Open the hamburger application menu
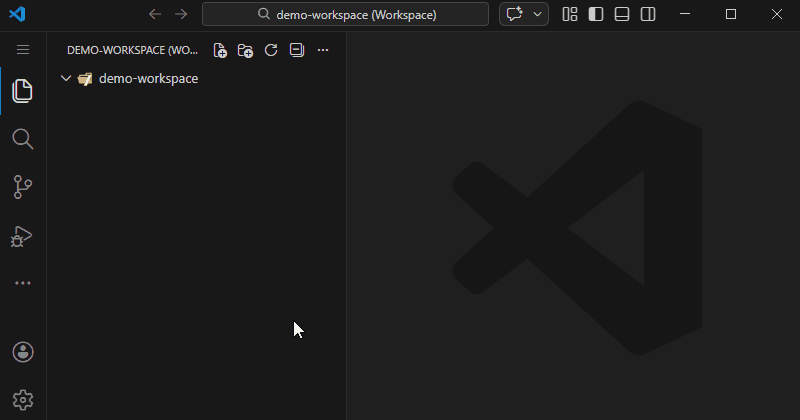This screenshot has width=800, height=420. [23, 50]
